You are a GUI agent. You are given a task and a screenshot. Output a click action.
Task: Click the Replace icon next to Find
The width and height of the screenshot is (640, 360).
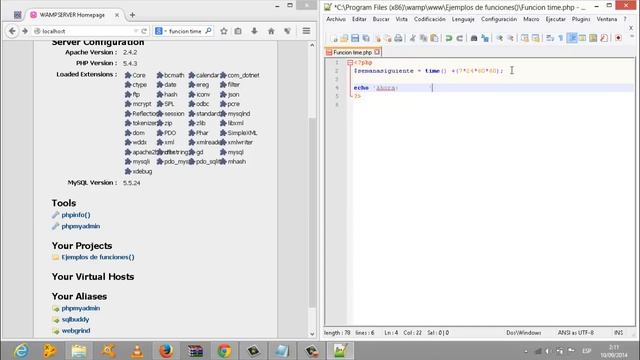pyautogui.click(x=485, y=38)
